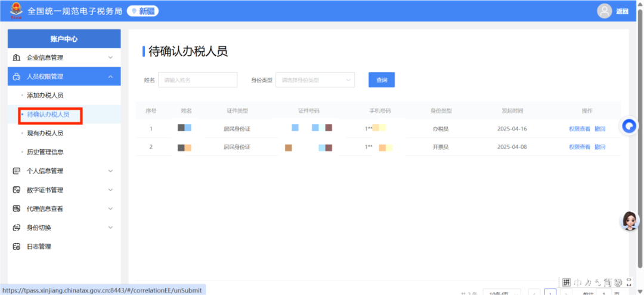Click the 个人信息管理 sidebar icon
This screenshot has height=295, width=644.
pos(17,171)
